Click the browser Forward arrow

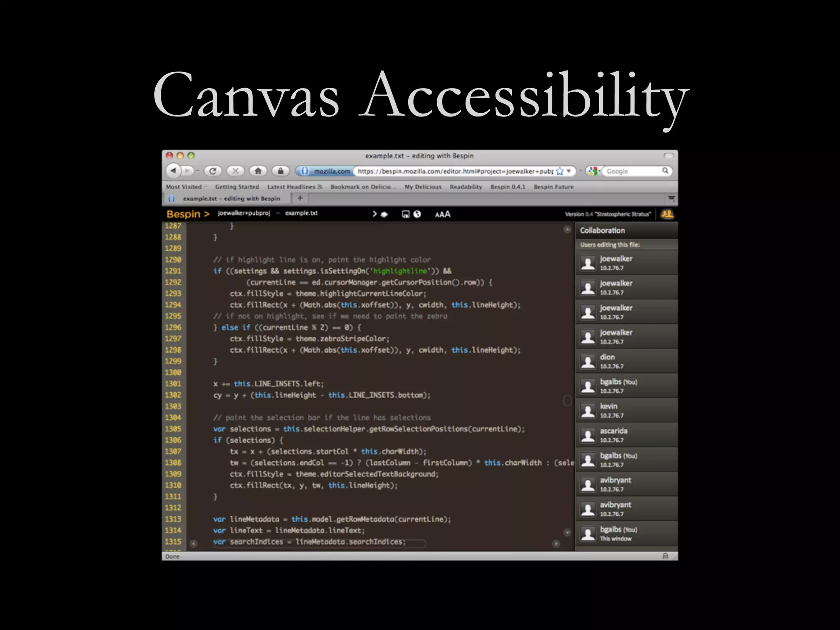[187, 171]
